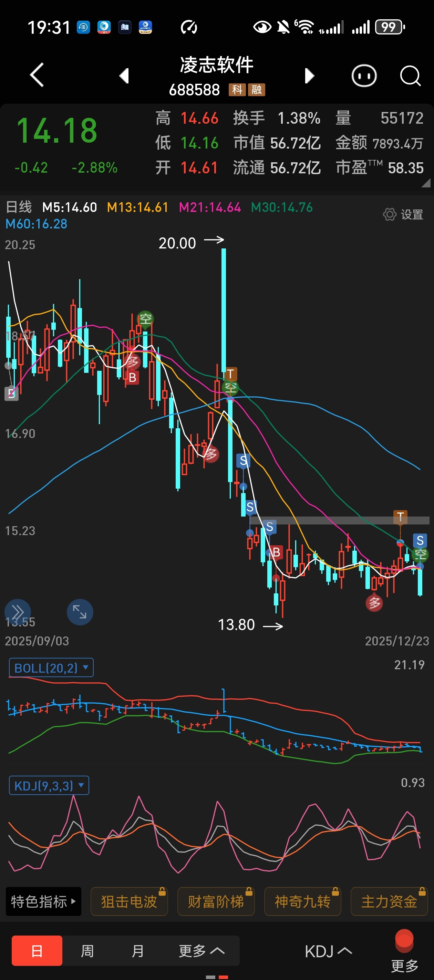Tap the Wi-Fi status icon
The width and height of the screenshot is (434, 980).
[x=304, y=27]
